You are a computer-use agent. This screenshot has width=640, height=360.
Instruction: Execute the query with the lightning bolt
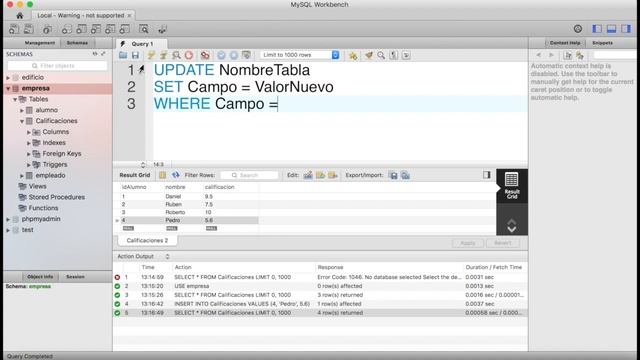(151, 55)
